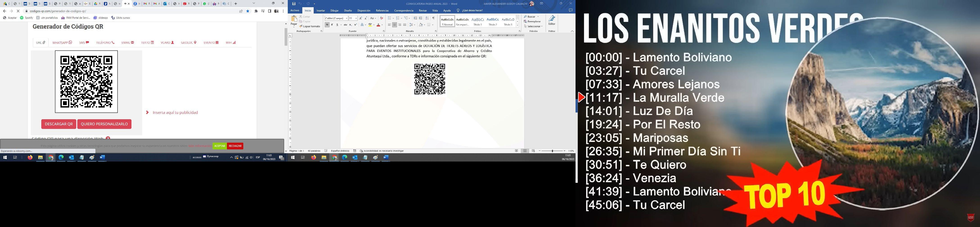Screen dimensions: 980x227
Task: Open Chrome's three-dot menu
Action: (283, 11)
